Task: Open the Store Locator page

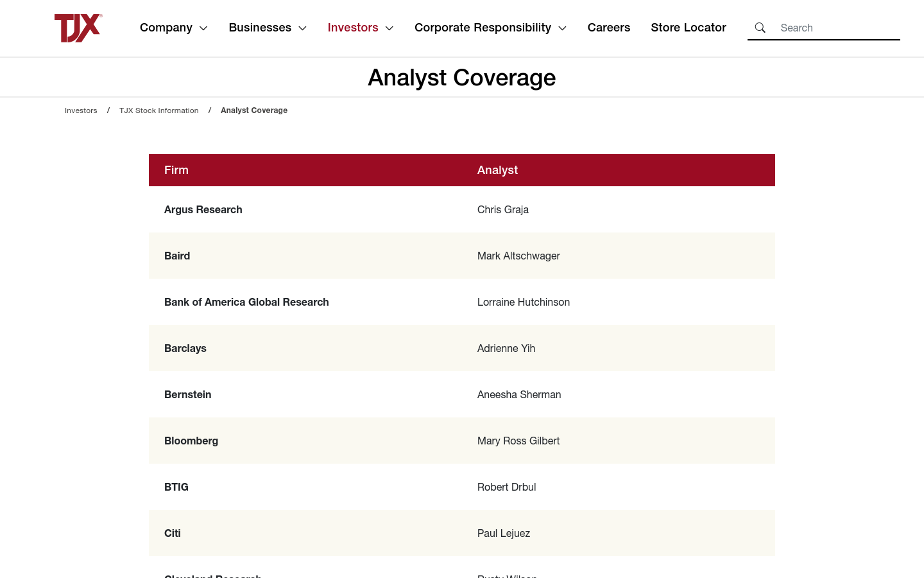Action: pyautogui.click(x=689, y=28)
